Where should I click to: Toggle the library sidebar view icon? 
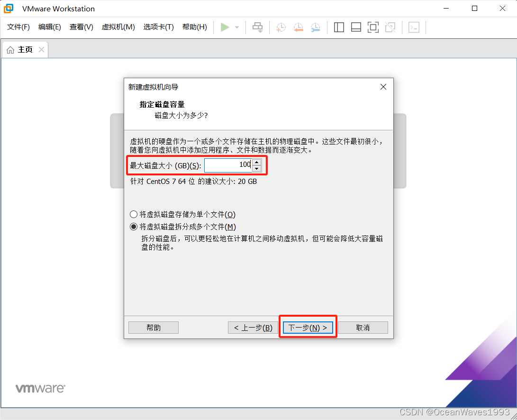pos(339,27)
